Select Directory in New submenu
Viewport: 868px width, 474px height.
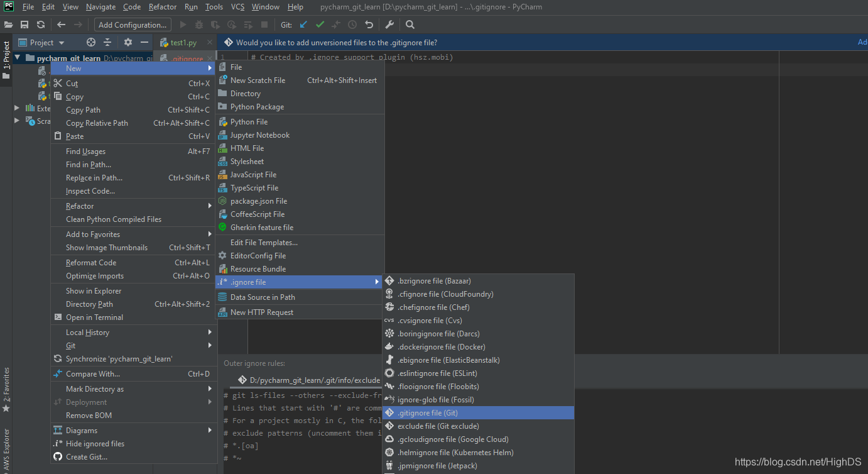pos(300,94)
